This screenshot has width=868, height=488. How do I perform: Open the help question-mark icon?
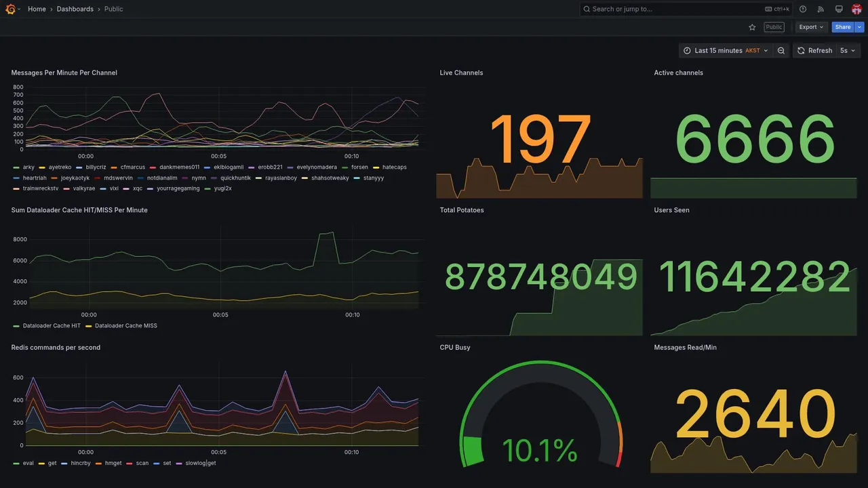tap(803, 9)
